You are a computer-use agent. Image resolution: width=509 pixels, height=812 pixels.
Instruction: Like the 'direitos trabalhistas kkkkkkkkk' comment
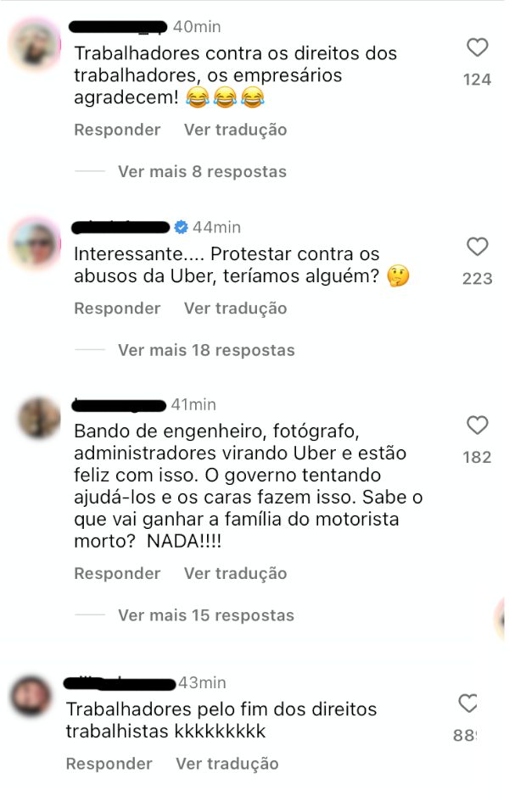coord(467,704)
